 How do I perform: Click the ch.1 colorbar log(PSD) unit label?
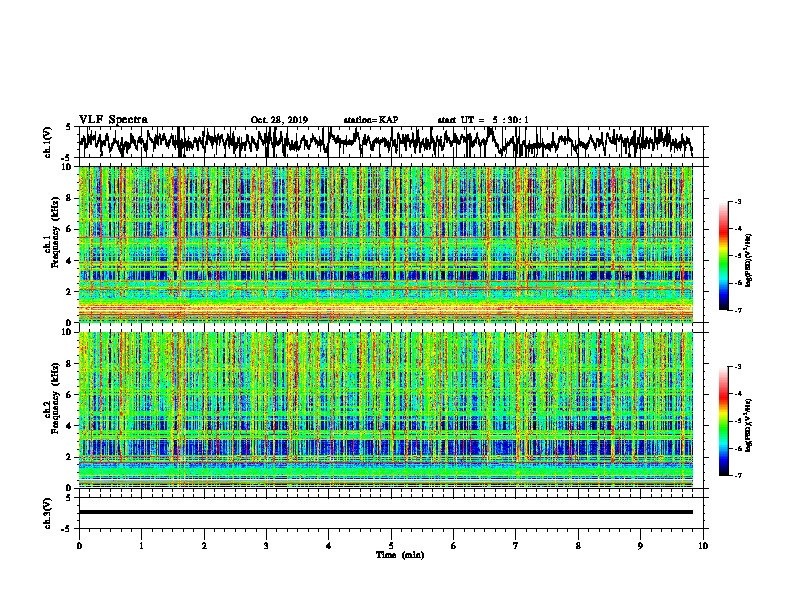[749, 260]
